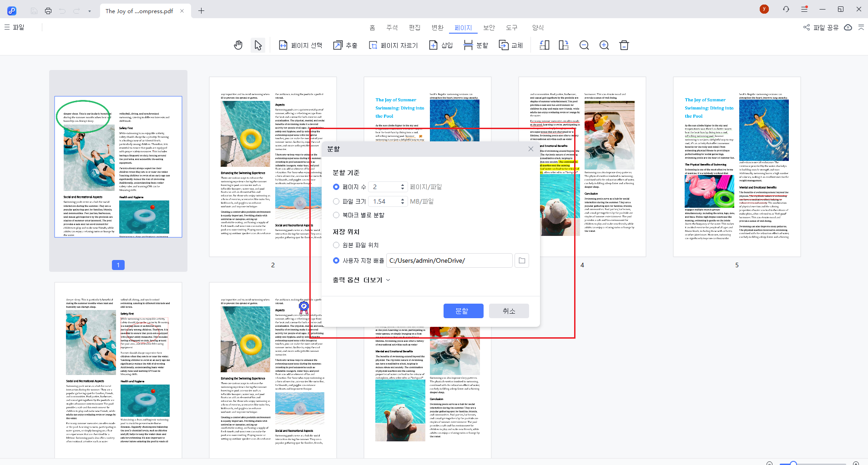868x465 pixels.
Task: Increase 페이지 수 with stepper arrows
Action: (402, 184)
